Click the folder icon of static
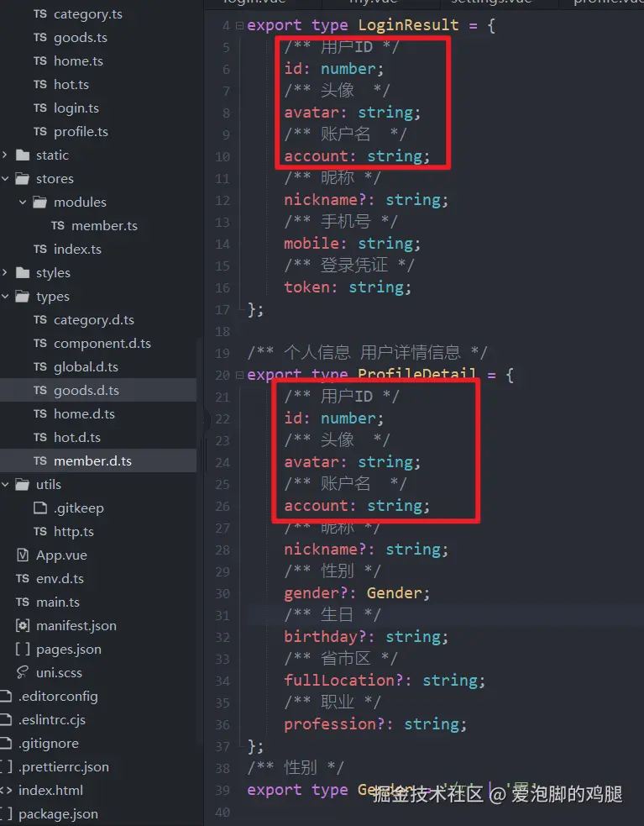The width and height of the screenshot is (644, 826). [x=23, y=155]
